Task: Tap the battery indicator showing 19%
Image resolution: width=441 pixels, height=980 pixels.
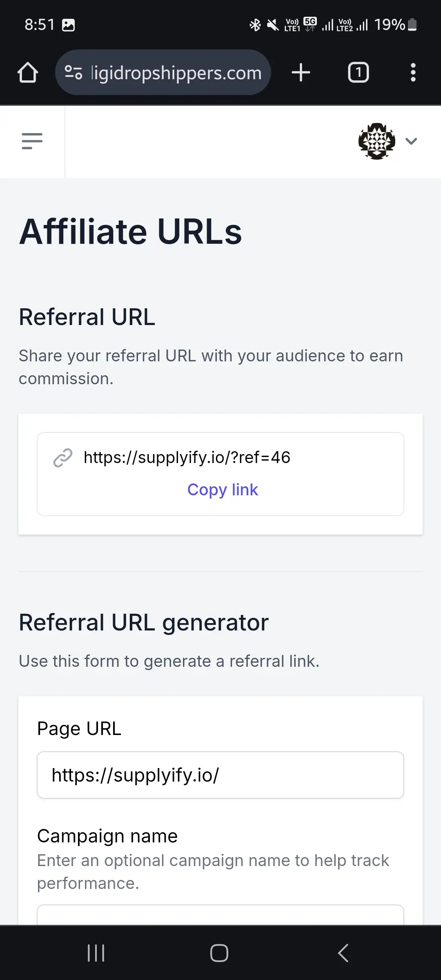Action: point(395,25)
